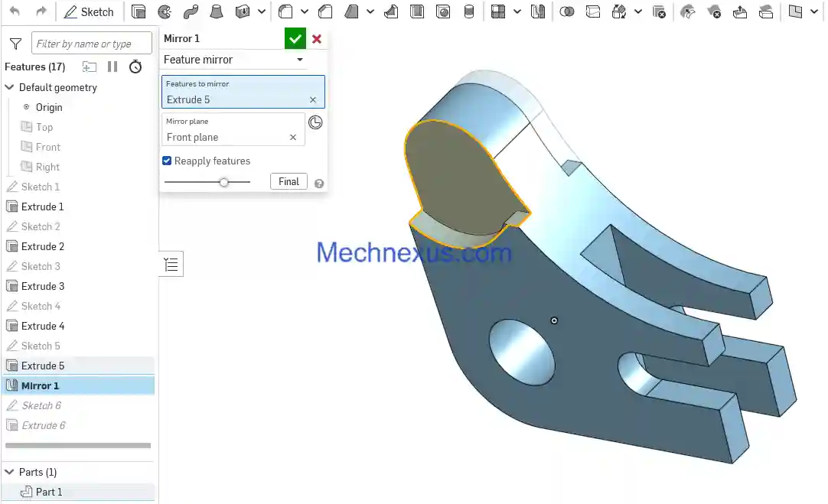Click the Filter by name or type field
The height and width of the screenshot is (504, 828).
pos(91,44)
